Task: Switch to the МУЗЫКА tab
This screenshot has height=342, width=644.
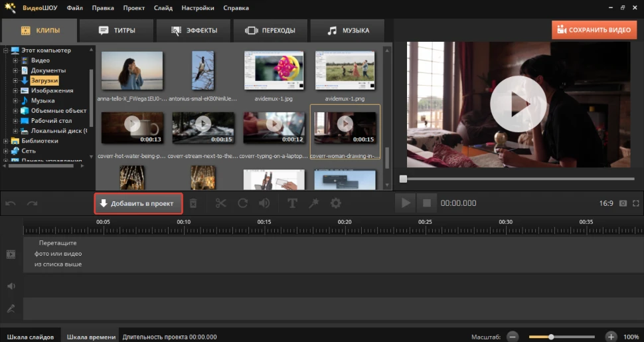Action: 348,31
